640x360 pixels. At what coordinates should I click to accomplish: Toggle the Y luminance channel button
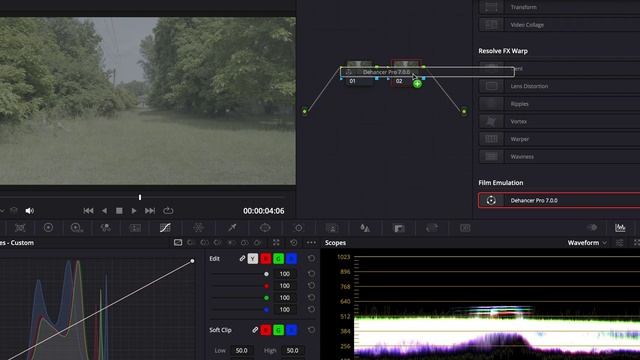pos(253,258)
